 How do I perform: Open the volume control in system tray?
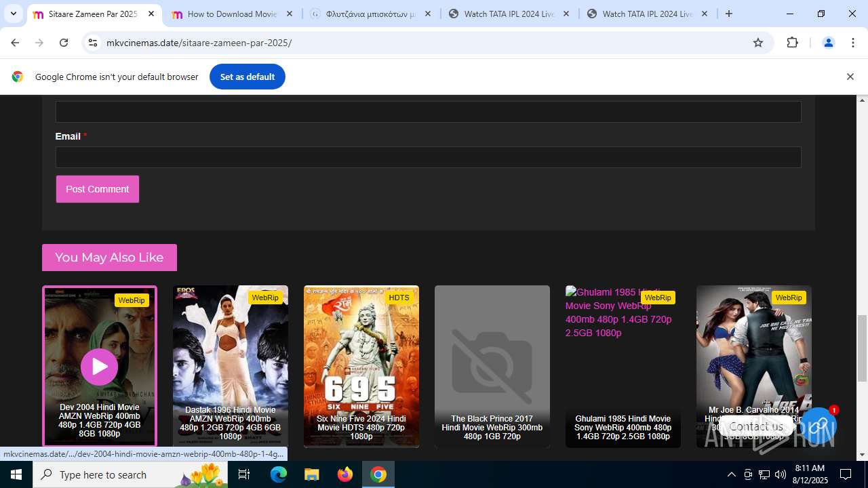tap(780, 474)
